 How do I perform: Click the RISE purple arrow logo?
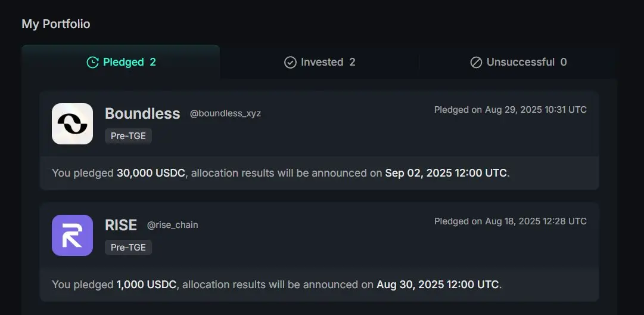[x=72, y=235]
